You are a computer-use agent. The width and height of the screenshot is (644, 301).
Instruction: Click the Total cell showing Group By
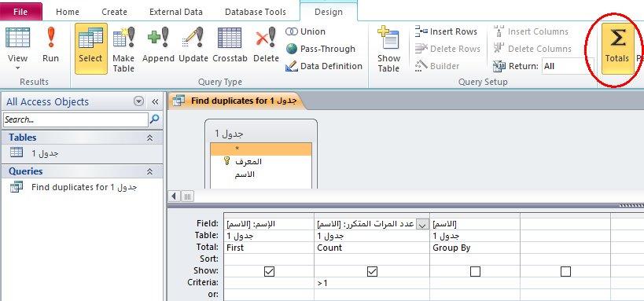(475, 248)
